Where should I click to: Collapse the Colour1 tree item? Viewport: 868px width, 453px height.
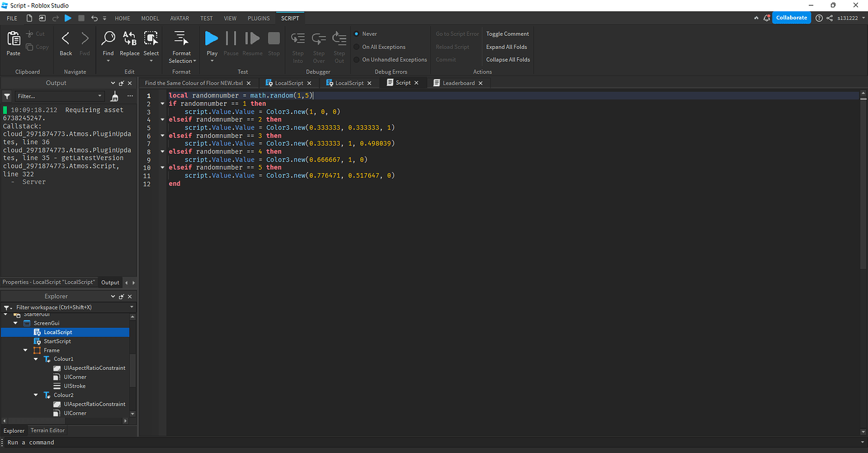(x=36, y=359)
